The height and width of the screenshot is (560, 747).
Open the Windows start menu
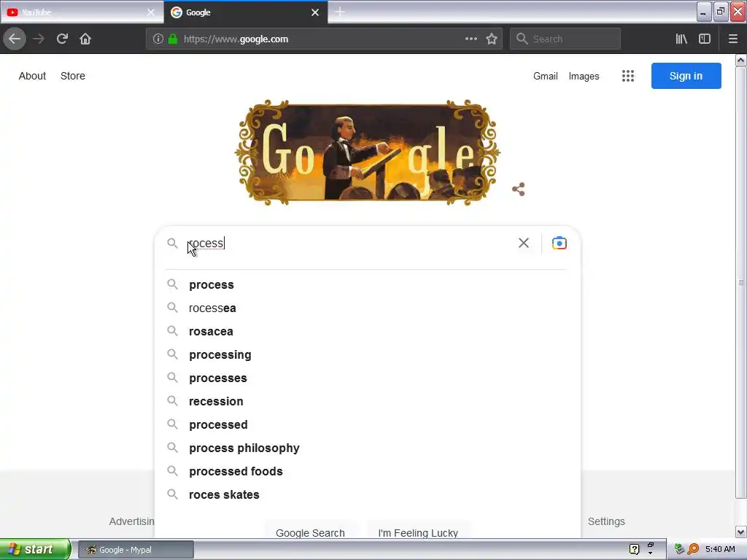pyautogui.click(x=36, y=549)
